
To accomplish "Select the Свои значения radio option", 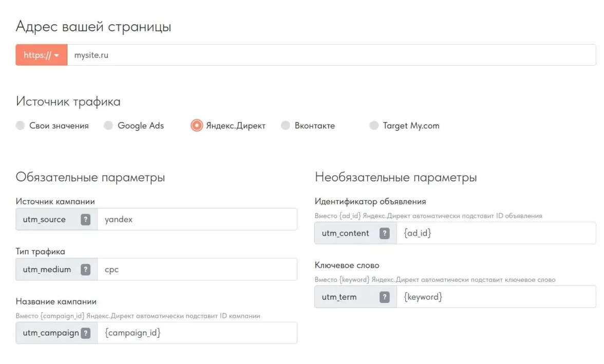I will (x=20, y=126).
